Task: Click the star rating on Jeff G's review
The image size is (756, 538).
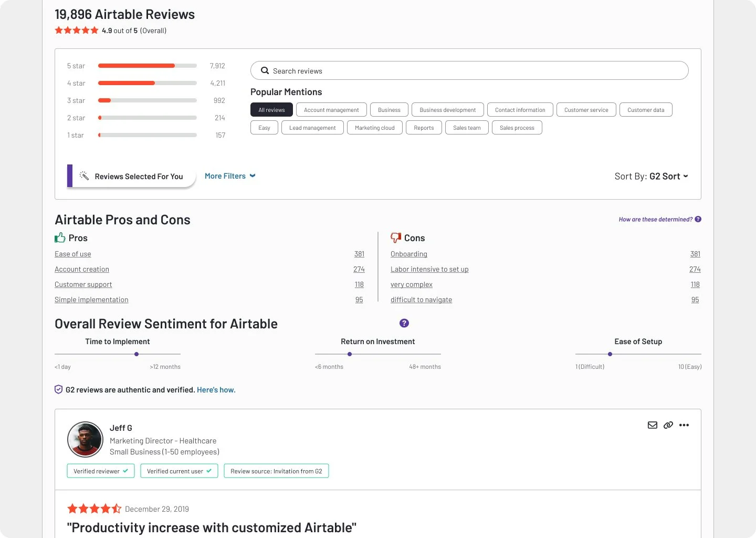Action: 94,509
